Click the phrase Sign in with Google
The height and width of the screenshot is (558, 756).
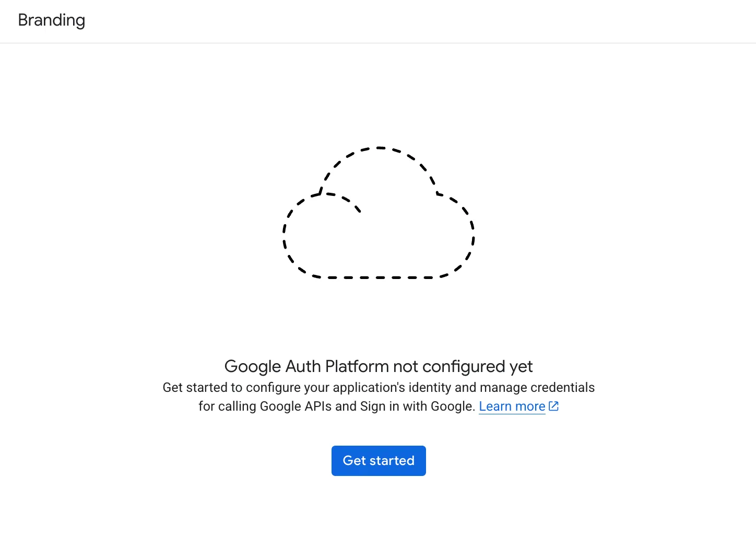[415, 406]
